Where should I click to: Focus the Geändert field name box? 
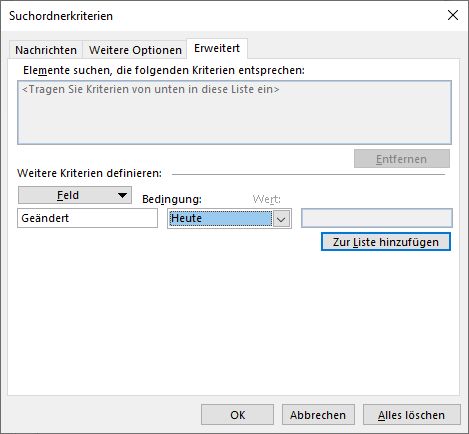(87, 218)
